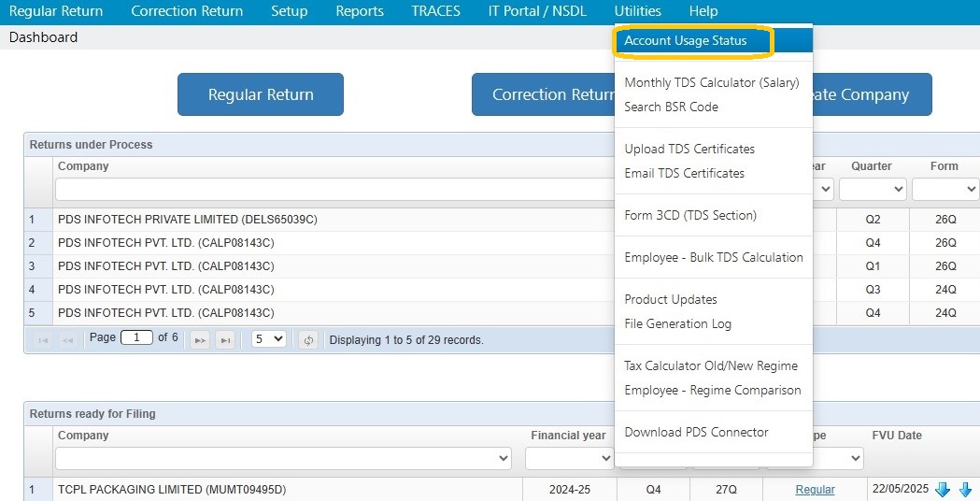Jump to last page of records

[225, 339]
